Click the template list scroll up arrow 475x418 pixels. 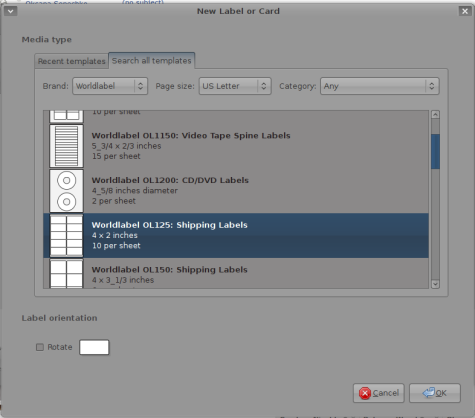coord(435,115)
